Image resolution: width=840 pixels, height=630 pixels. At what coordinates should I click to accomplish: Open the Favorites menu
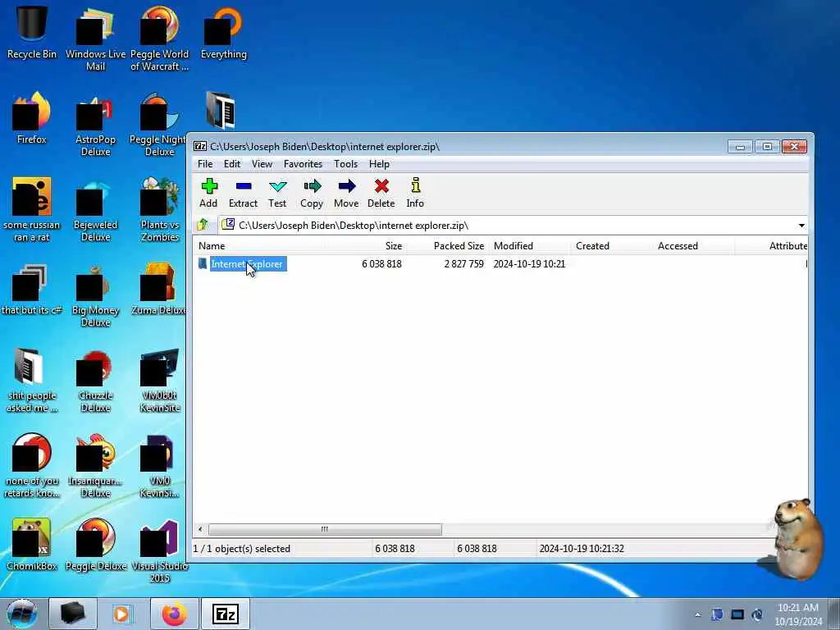click(x=304, y=164)
